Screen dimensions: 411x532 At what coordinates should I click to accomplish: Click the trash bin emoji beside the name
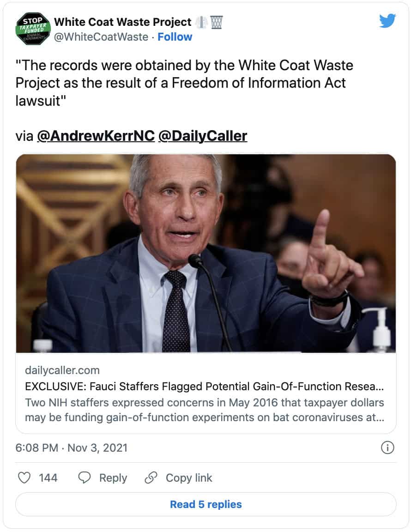(x=217, y=22)
